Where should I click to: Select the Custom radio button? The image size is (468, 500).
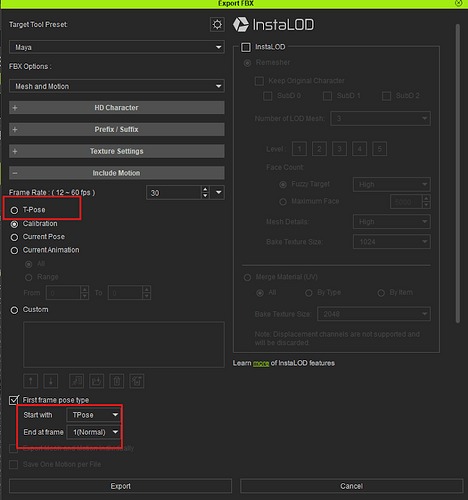click(14, 310)
